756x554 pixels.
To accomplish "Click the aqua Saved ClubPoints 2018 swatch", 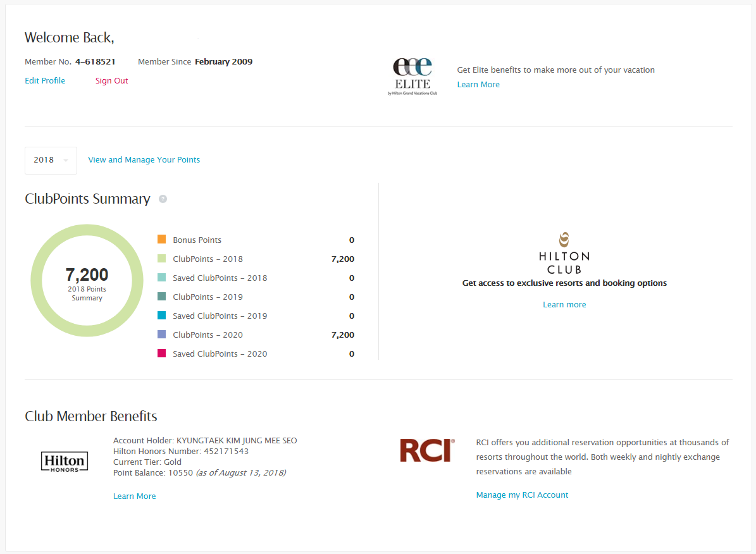I will point(161,277).
